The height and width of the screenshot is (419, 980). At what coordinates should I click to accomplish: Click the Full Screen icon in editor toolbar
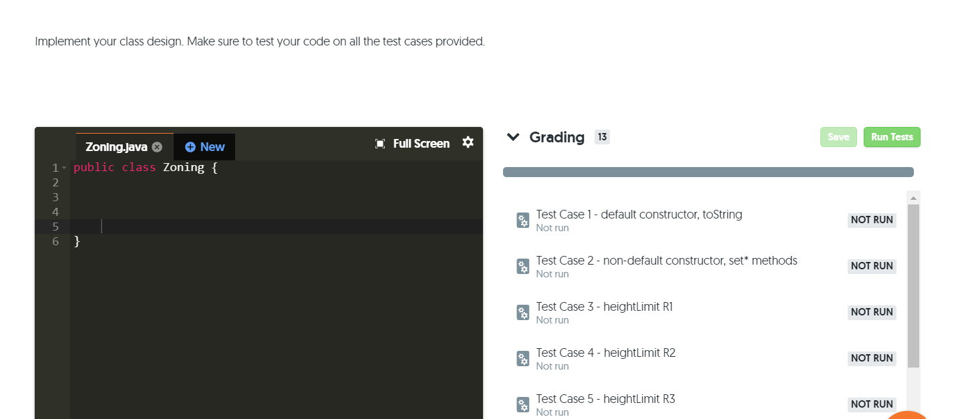click(380, 143)
